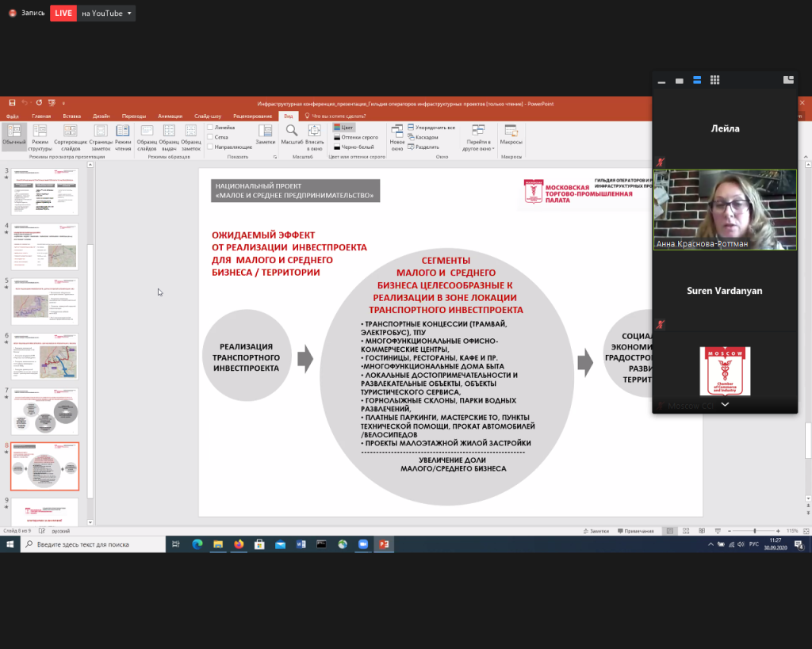Click the Масштаб zoom magnifier icon
Screen dimensions: 812x649
(x=291, y=135)
